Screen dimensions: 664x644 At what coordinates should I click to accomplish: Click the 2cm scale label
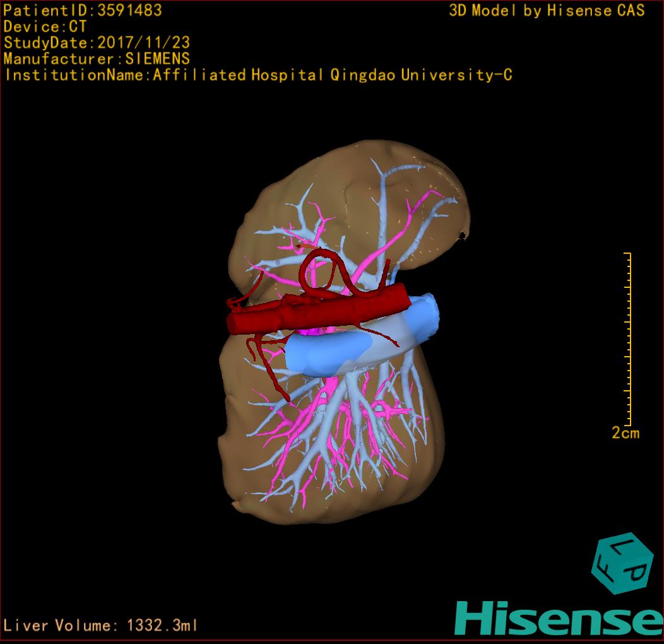coord(625,432)
